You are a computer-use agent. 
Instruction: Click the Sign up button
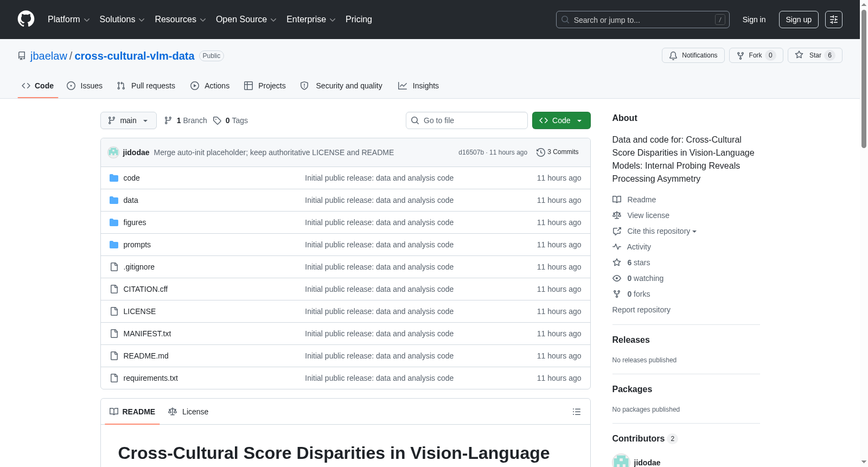pyautogui.click(x=799, y=20)
